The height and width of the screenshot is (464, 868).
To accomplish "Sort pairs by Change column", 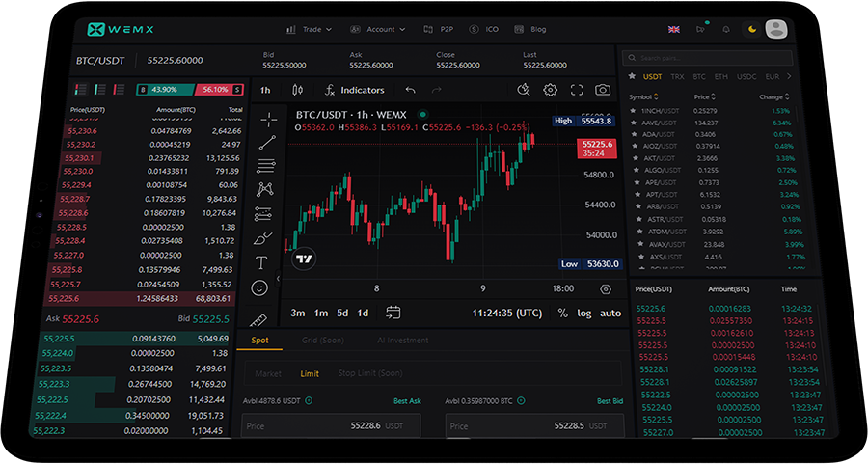I will (774, 96).
